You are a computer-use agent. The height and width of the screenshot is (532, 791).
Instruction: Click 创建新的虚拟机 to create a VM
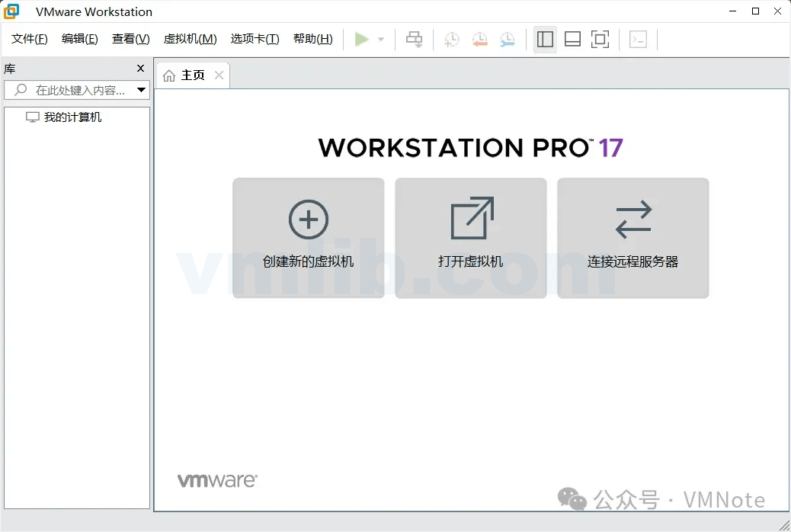308,237
